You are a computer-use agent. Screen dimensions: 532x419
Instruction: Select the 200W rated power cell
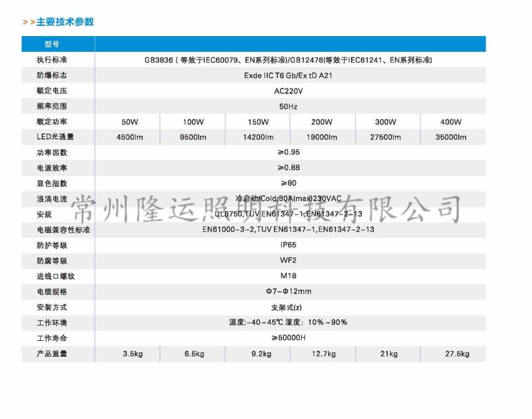321,122
